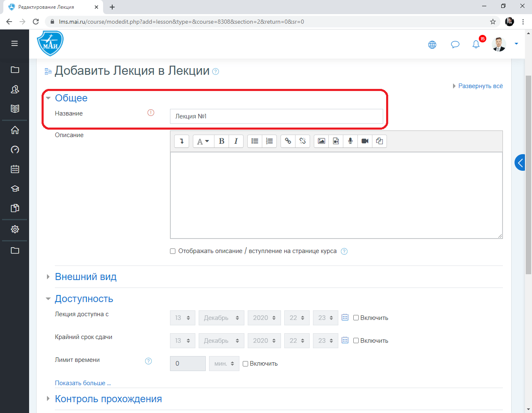Insert an image in the editor
Image resolution: width=532 pixels, height=413 pixels.
[x=321, y=141]
